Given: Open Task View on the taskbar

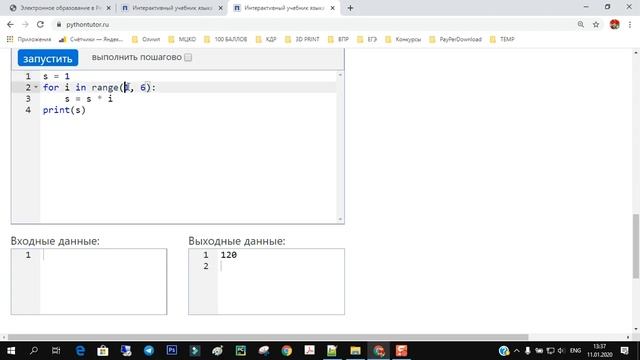Looking at the screenshot, I should [56, 351].
